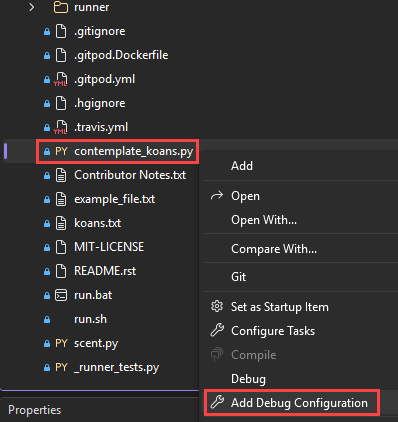Viewport: 398px width, 422px height.
Task: Select koans.txt file name
Action: tap(97, 223)
